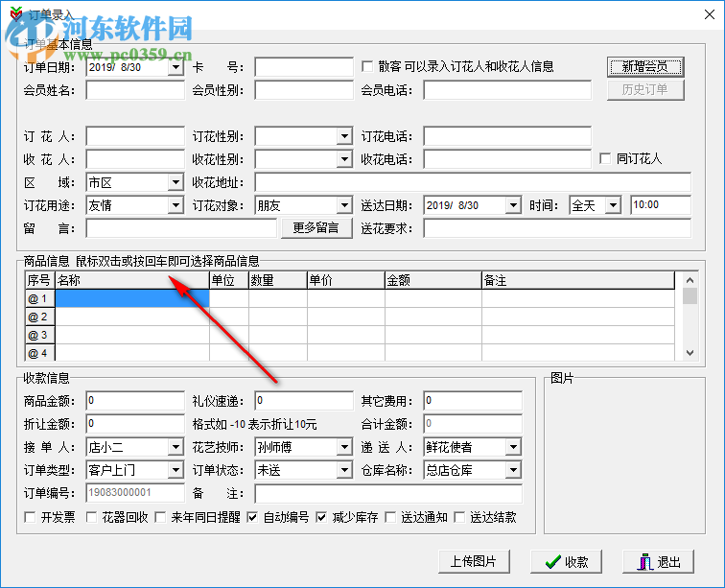Open the 递送人 dropdown showing 鲜花使者
Viewport: 725px width, 588px height.
click(x=513, y=447)
